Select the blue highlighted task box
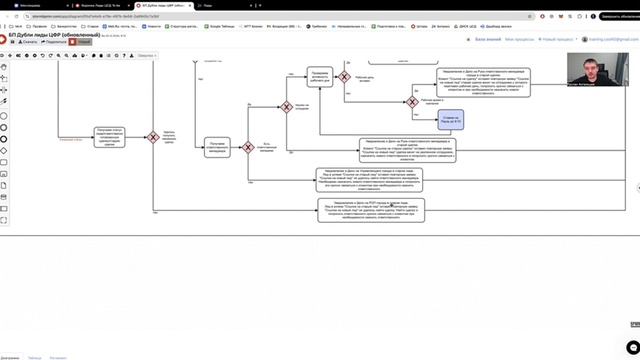 point(451,120)
